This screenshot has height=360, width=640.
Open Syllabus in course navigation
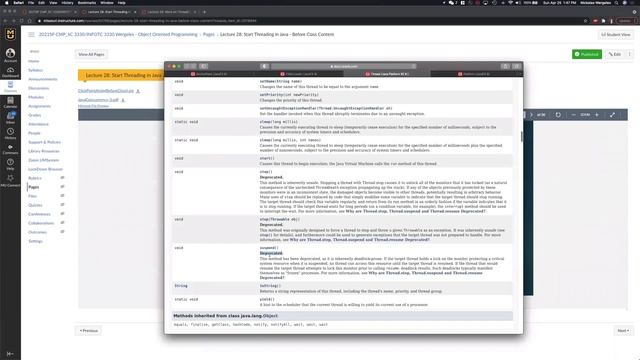pyautogui.click(x=36, y=70)
